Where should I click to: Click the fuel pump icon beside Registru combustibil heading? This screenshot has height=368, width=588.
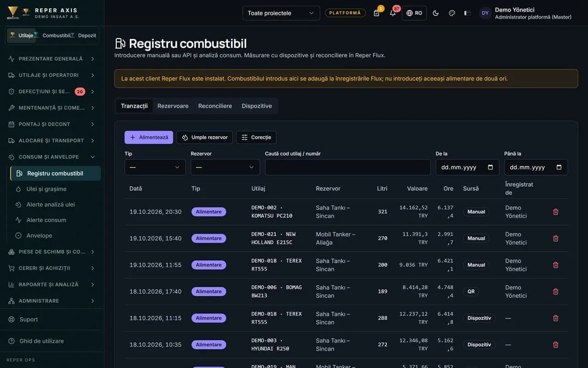tap(120, 43)
